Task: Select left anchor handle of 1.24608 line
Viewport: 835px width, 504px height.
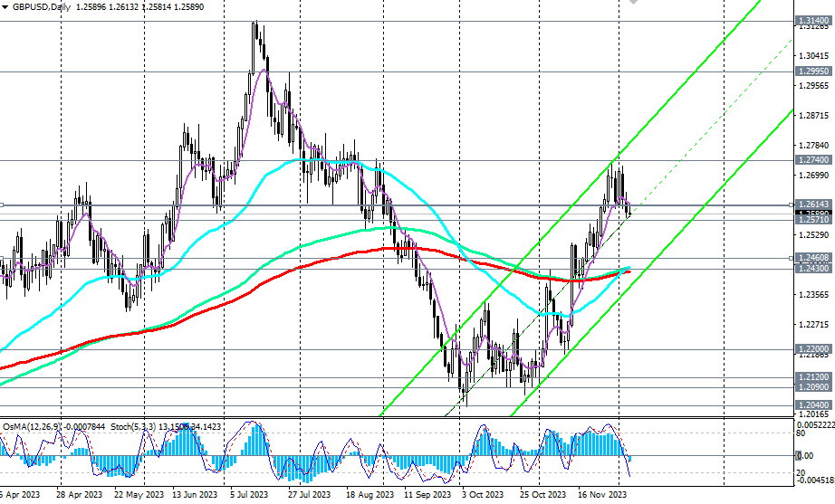Action: tap(2, 258)
